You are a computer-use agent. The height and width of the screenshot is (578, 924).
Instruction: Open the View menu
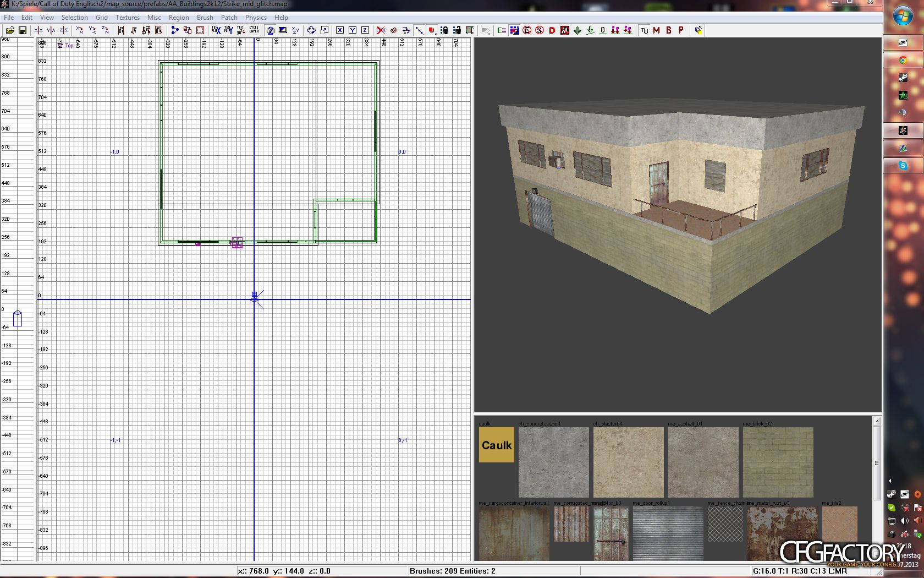[x=47, y=18]
